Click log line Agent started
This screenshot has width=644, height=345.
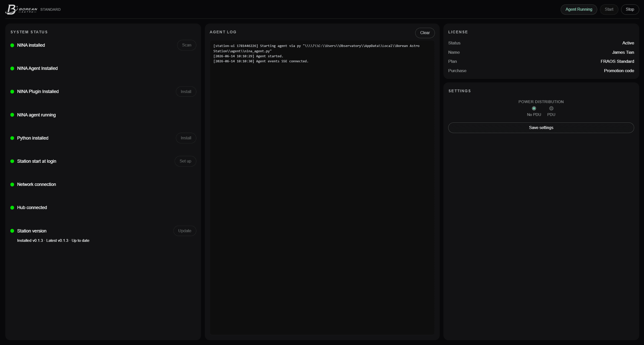tap(248, 56)
